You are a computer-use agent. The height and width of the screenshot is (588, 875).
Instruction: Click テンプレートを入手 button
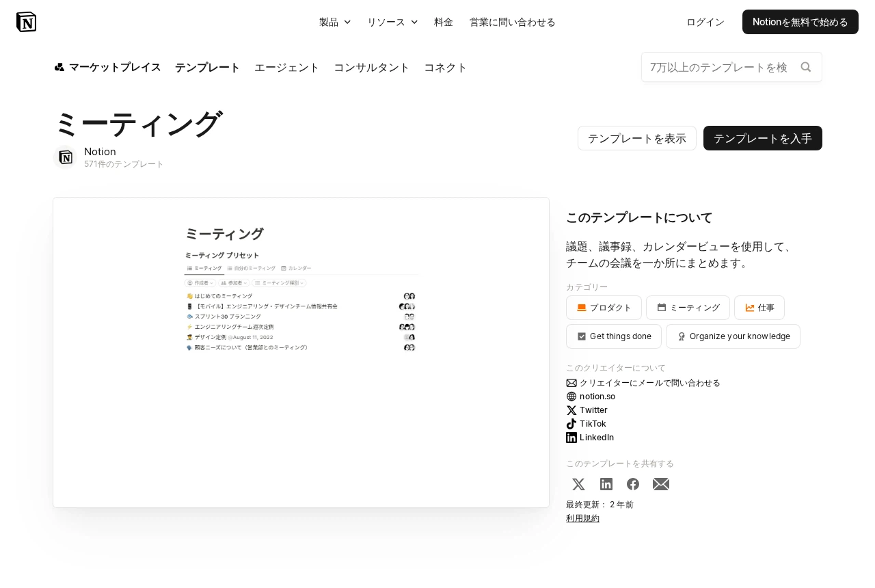pos(763,138)
